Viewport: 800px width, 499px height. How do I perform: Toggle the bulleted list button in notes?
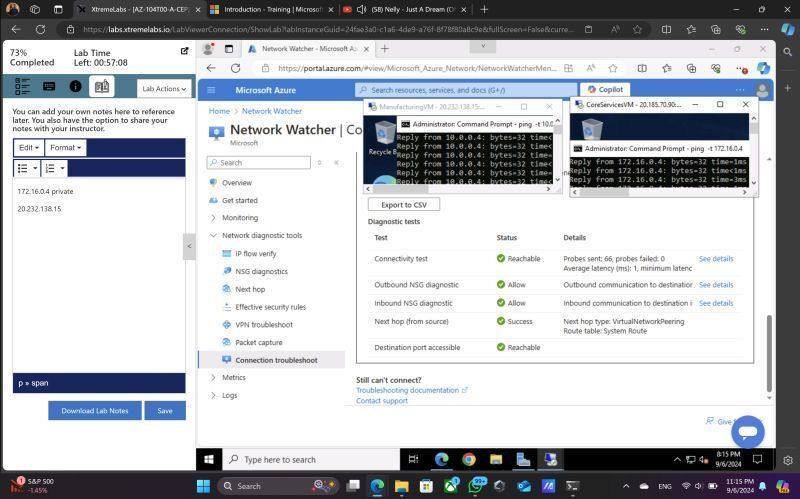coord(22,168)
